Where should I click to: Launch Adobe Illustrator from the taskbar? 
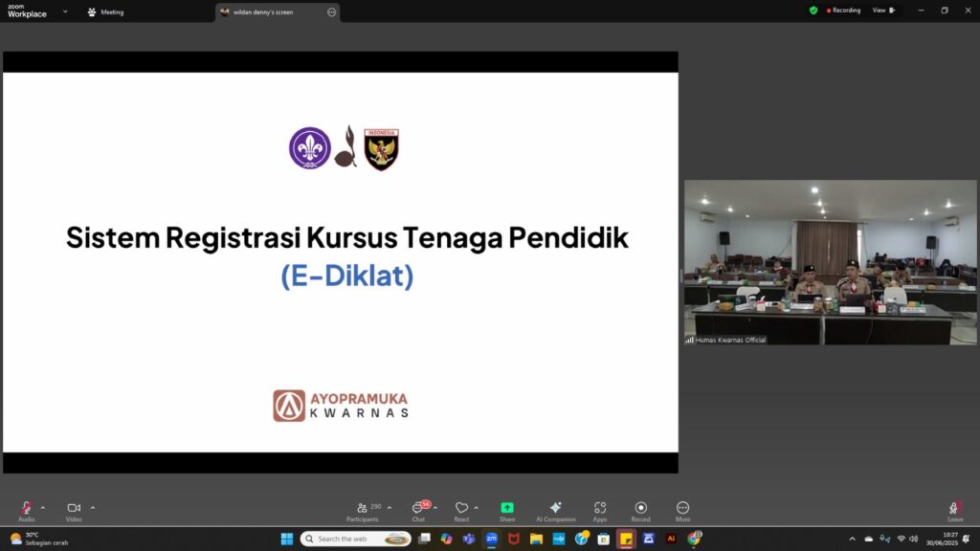pyautogui.click(x=671, y=539)
